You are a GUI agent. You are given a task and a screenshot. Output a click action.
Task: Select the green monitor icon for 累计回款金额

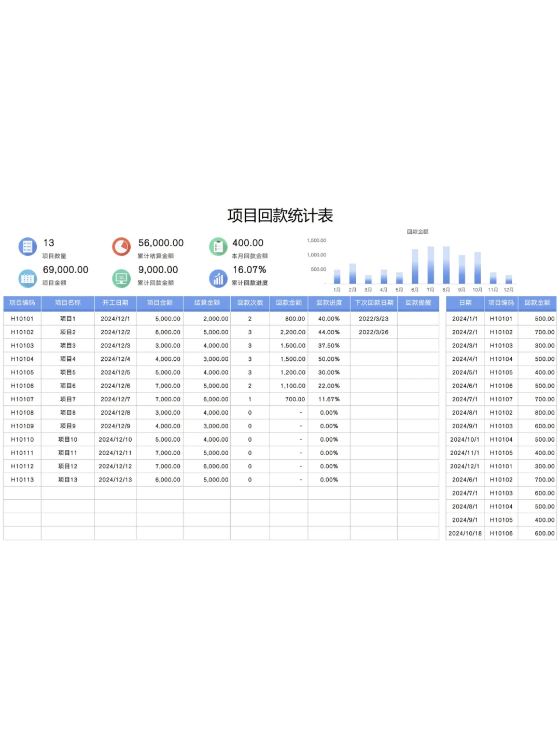(x=121, y=277)
